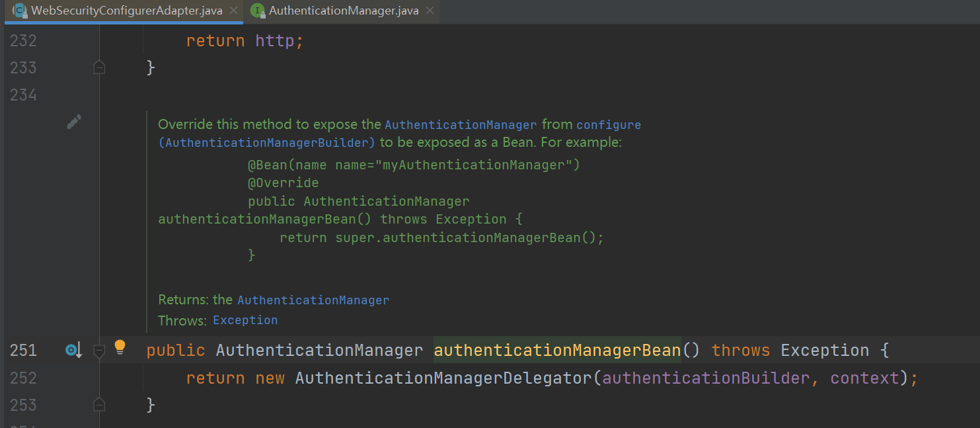Click the fold end marker at line 233

pyautogui.click(x=99, y=67)
